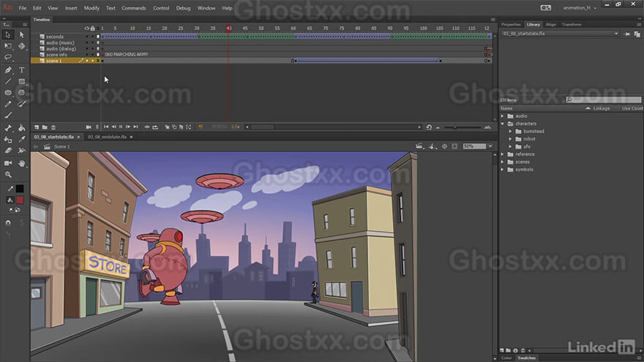Open the stage zoom 50% dropdown

(490, 146)
